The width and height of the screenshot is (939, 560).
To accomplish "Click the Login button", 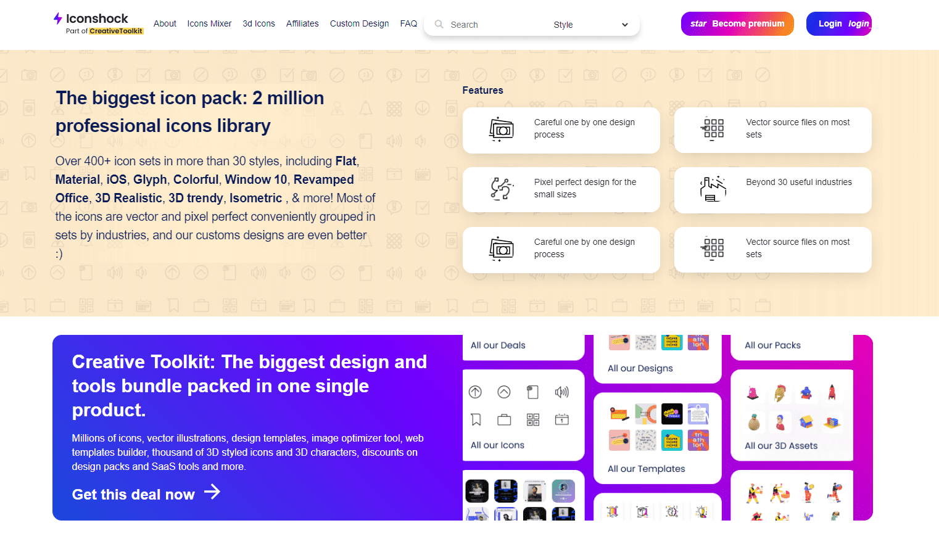I will point(838,23).
